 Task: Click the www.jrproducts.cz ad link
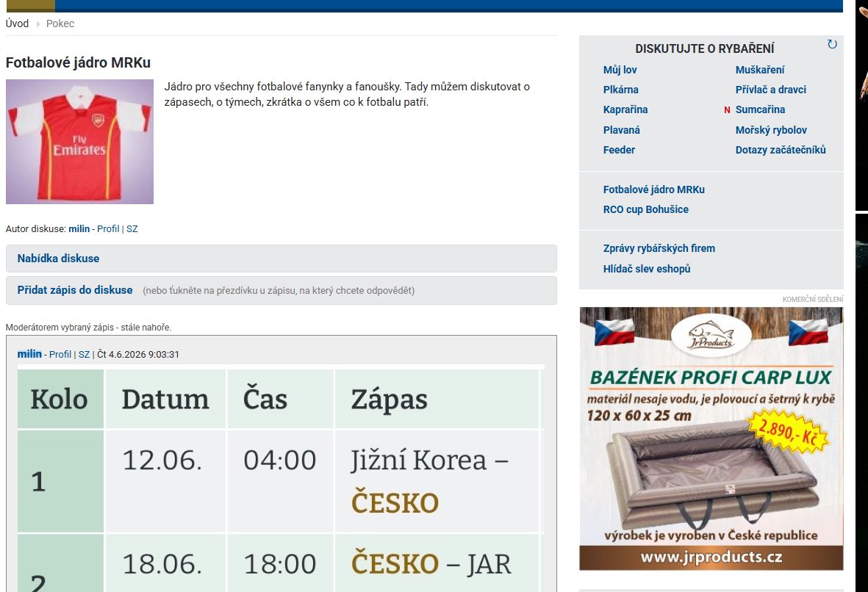[x=711, y=557]
